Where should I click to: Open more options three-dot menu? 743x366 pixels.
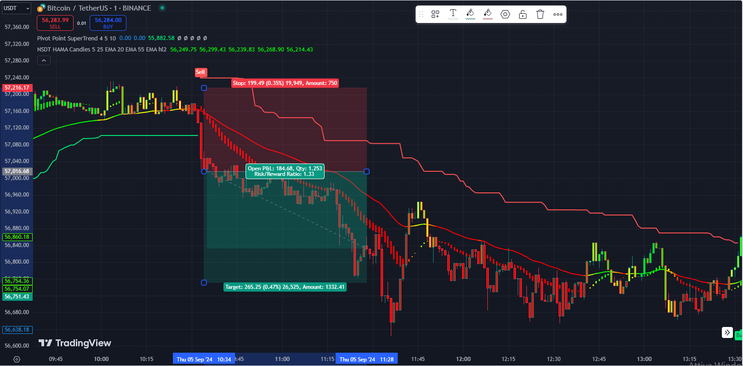tap(558, 14)
